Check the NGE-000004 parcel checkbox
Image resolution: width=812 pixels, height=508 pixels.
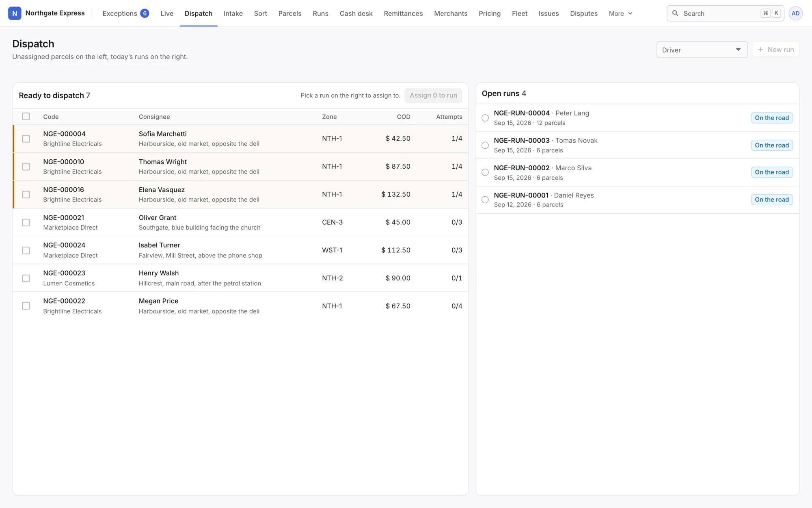pyautogui.click(x=26, y=139)
